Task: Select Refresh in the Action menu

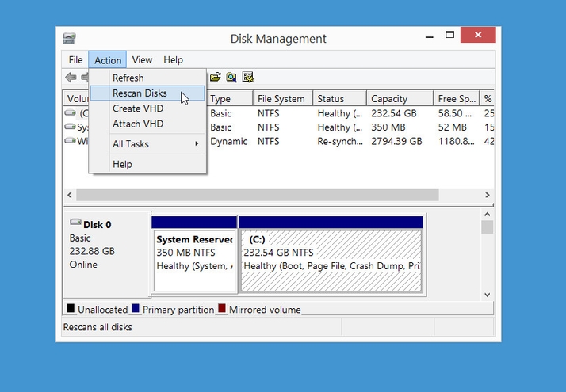Action: click(128, 78)
